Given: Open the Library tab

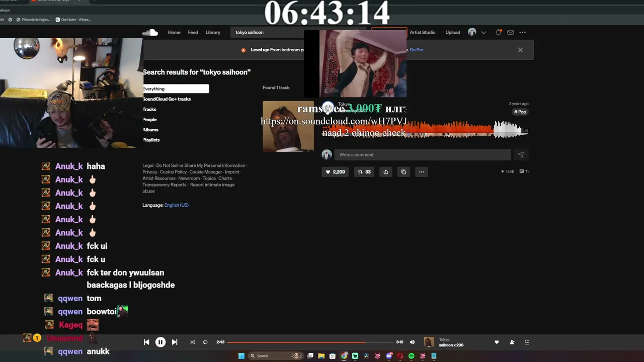Looking at the screenshot, I should (x=213, y=32).
